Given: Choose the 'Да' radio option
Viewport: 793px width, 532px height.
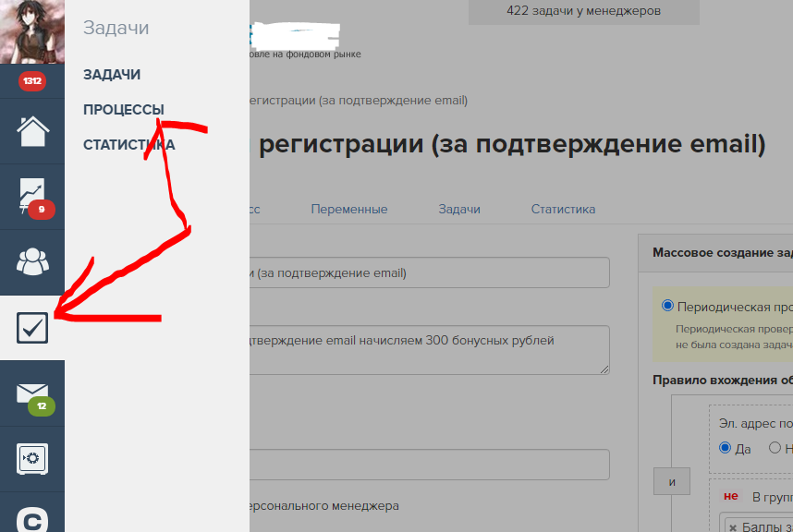Looking at the screenshot, I should click(x=725, y=449).
